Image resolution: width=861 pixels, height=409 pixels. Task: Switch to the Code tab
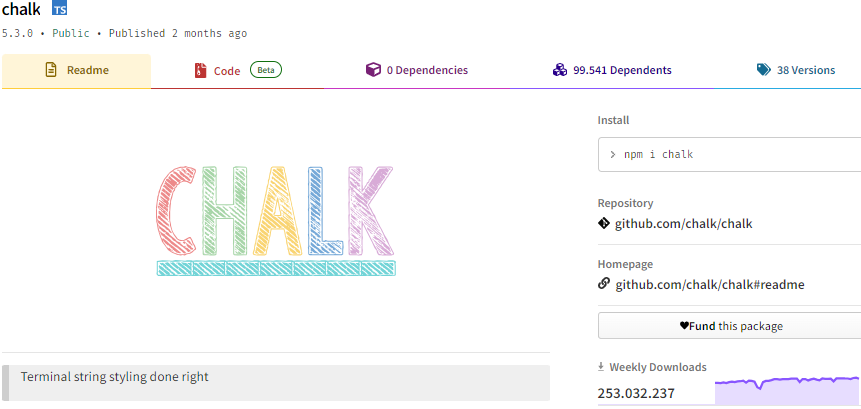click(x=237, y=71)
